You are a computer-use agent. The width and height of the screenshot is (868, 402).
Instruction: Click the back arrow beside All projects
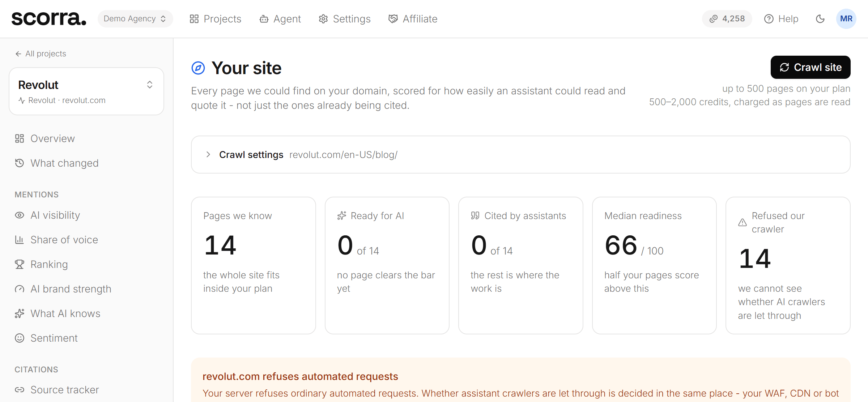(x=18, y=54)
